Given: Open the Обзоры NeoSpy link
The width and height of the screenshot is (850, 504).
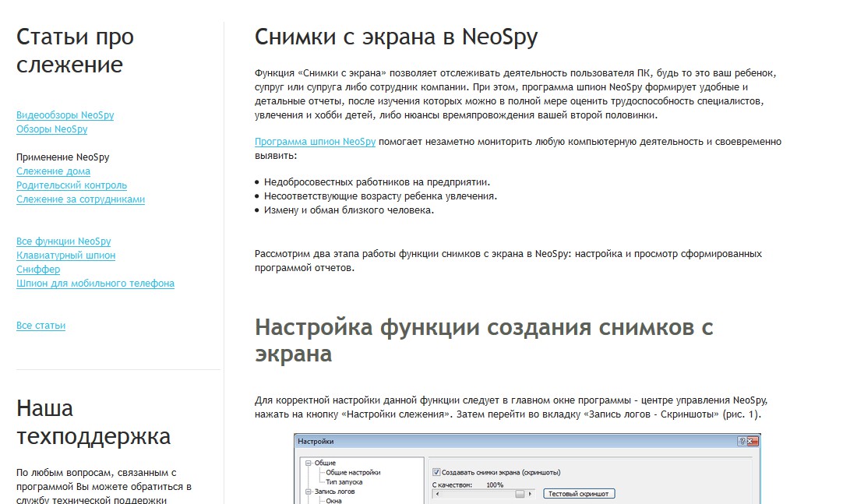Looking at the screenshot, I should [x=52, y=129].
